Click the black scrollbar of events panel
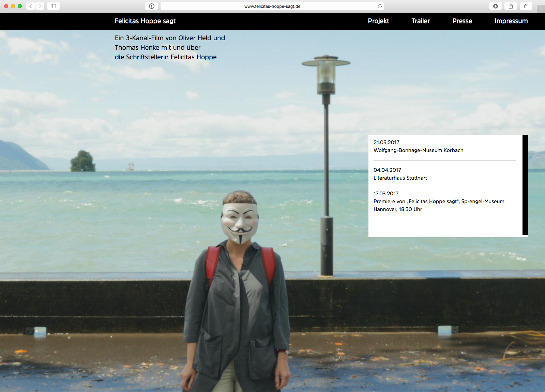 point(525,185)
